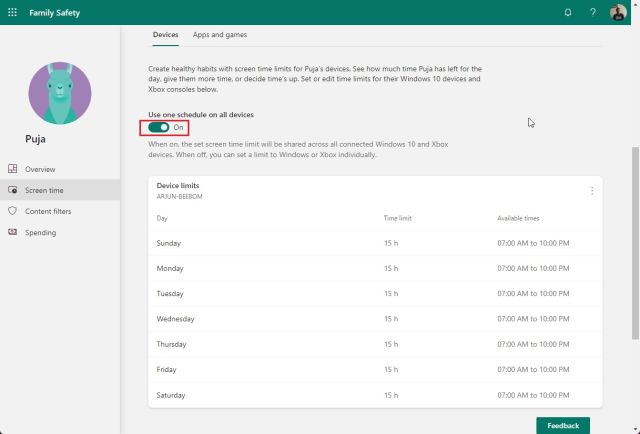
Task: Switch to Apps and games tab
Action: pyautogui.click(x=220, y=35)
